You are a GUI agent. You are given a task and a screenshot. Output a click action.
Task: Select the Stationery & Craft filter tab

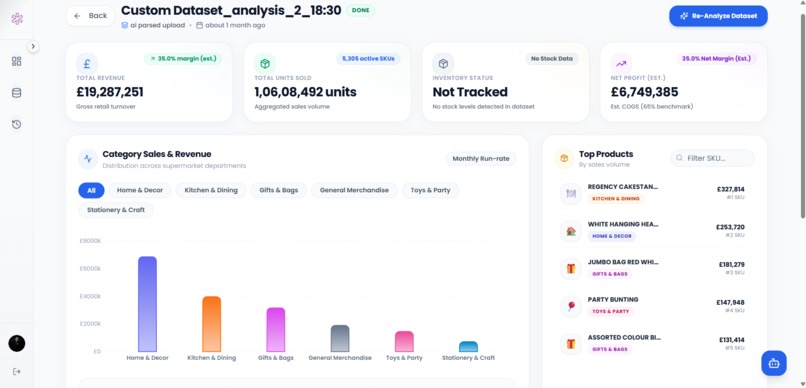(x=116, y=210)
